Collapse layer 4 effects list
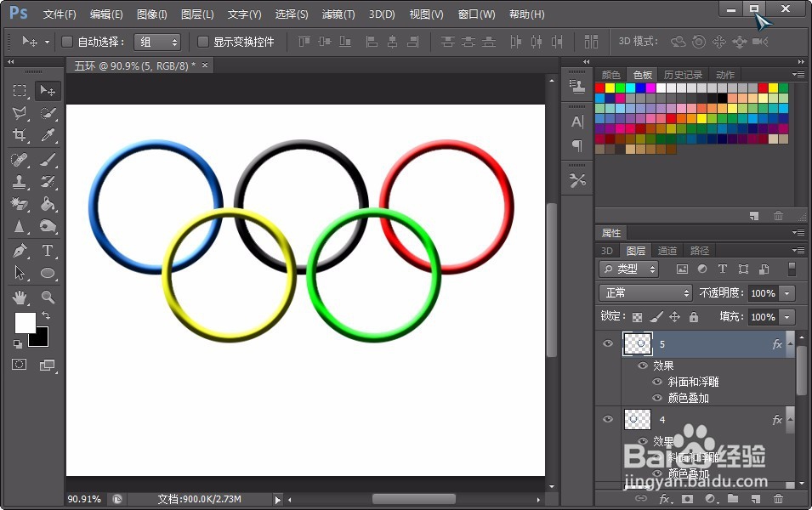Screen dimensions: 812x510 tap(790, 419)
